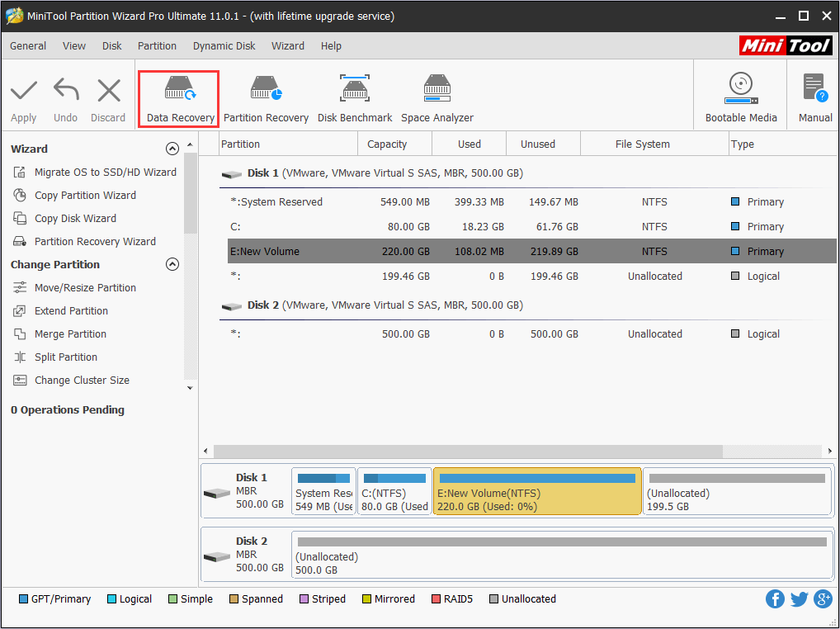Create Bootable Media
Screen dimensions: 840x629
pyautogui.click(x=741, y=98)
